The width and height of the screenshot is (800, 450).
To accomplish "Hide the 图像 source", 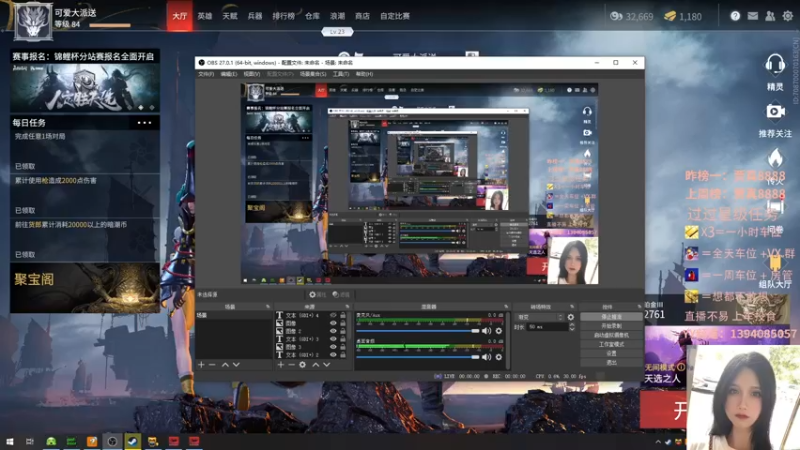I will (333, 323).
